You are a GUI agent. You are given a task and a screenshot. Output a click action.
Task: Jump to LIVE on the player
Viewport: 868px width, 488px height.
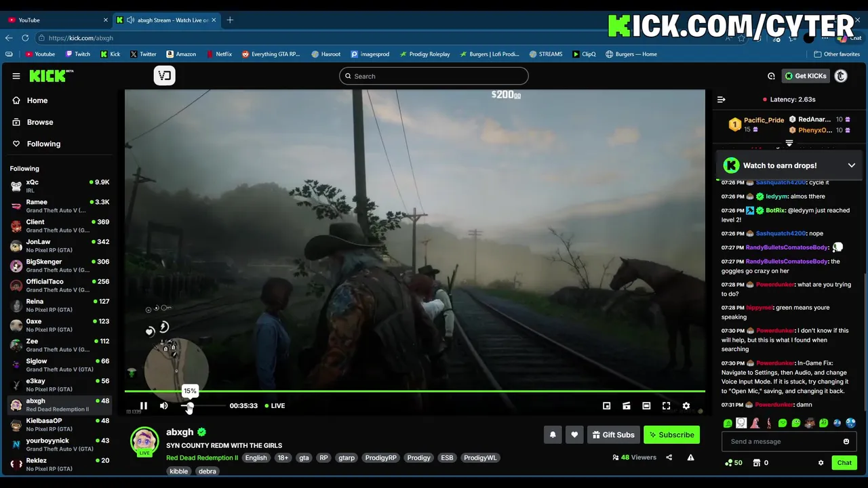pos(274,405)
